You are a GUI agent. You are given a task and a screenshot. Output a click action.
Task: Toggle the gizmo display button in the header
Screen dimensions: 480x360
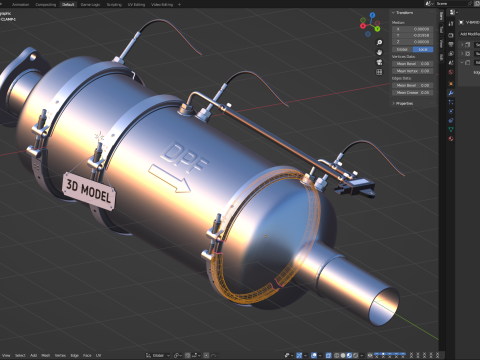pos(299,355)
